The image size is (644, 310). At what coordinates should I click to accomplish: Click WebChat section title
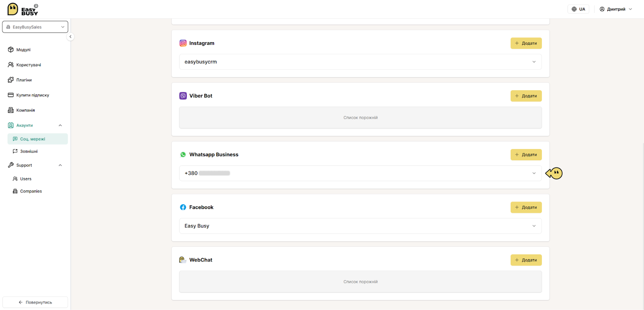[x=201, y=260]
